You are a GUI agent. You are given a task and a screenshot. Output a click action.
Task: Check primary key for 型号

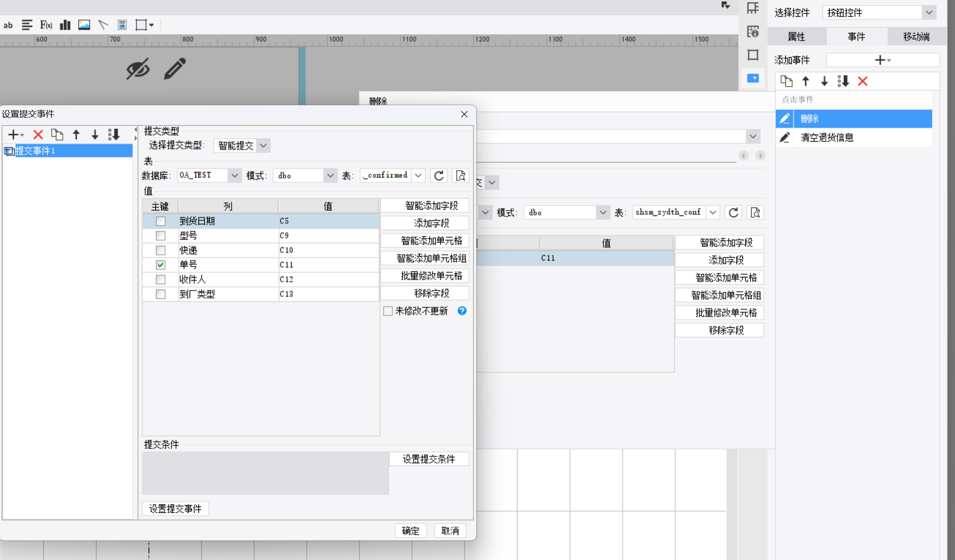(x=160, y=236)
